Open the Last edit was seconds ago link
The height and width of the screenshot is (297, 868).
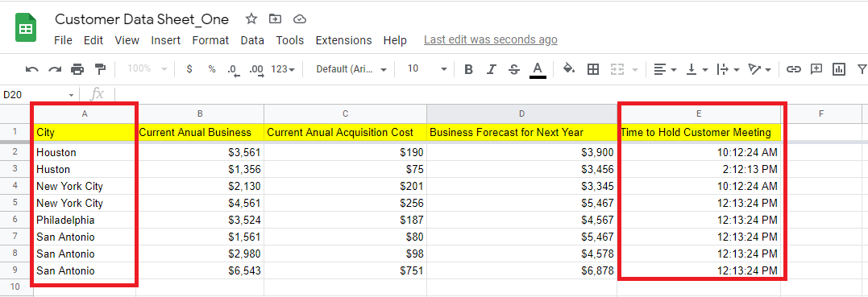491,39
